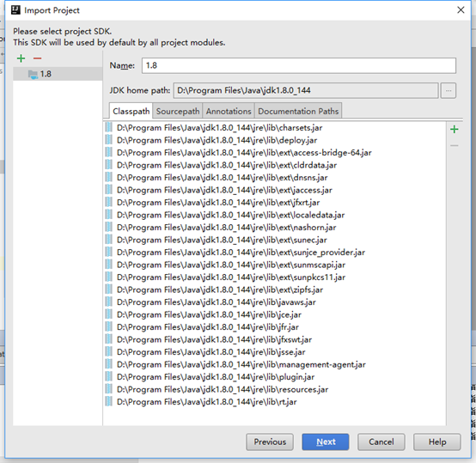Click into the Name input field
This screenshot has height=463, width=476.
299,65
